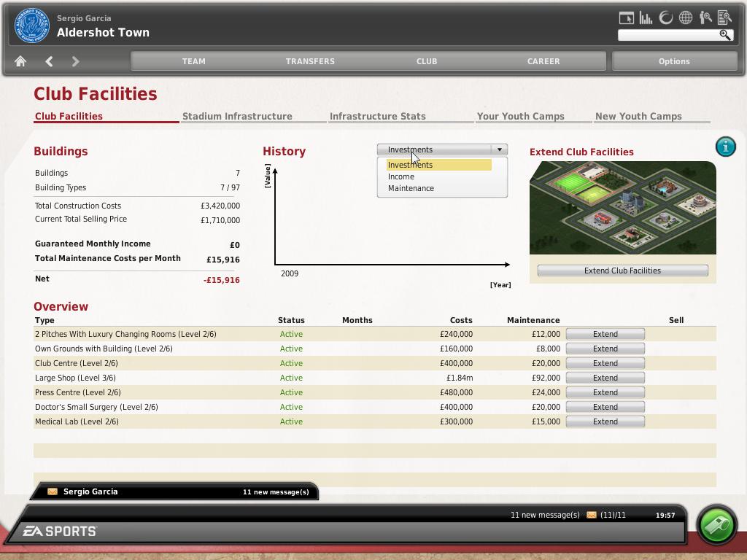Viewport: 747px width, 560px height.
Task: Click the History dropdown arrow
Action: tap(500, 149)
